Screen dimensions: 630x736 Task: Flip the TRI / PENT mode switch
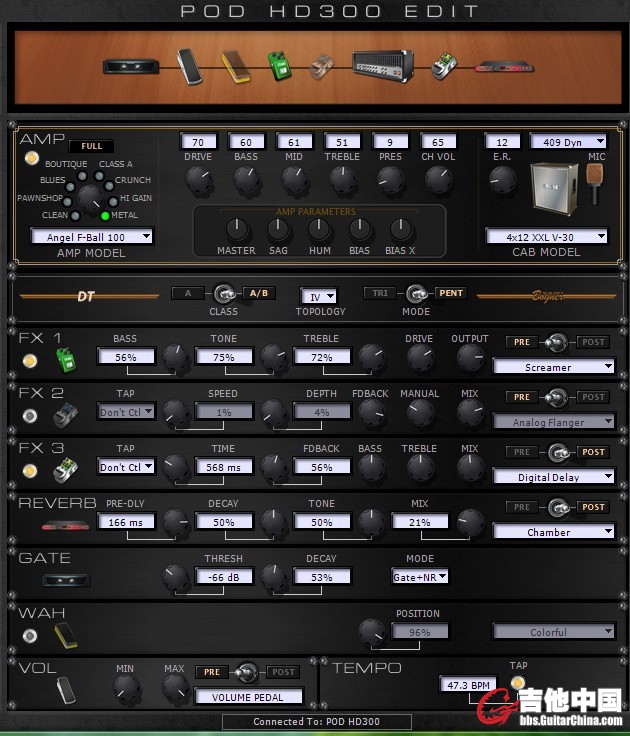point(416,294)
